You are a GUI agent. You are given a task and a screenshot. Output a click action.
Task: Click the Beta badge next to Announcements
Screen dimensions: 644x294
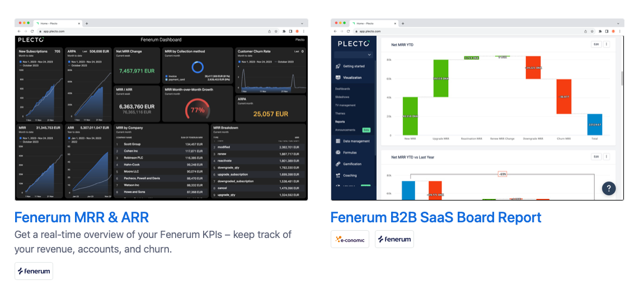coord(366,130)
